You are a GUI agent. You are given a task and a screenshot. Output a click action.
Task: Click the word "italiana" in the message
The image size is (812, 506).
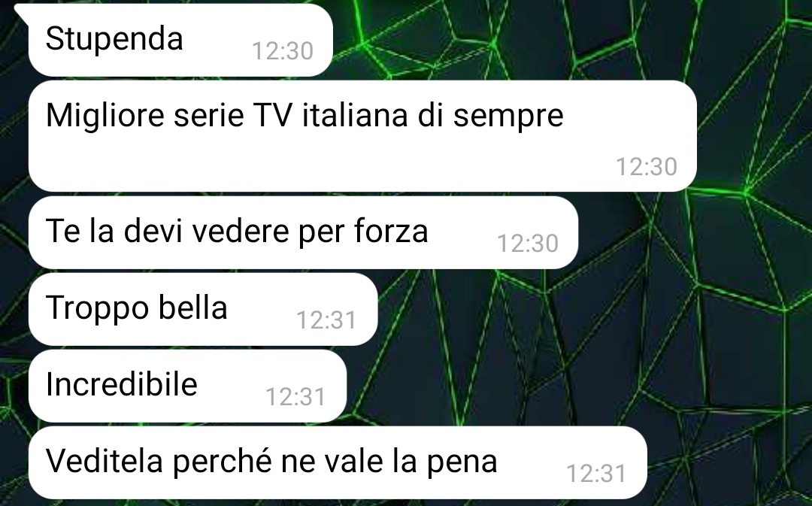(x=355, y=115)
